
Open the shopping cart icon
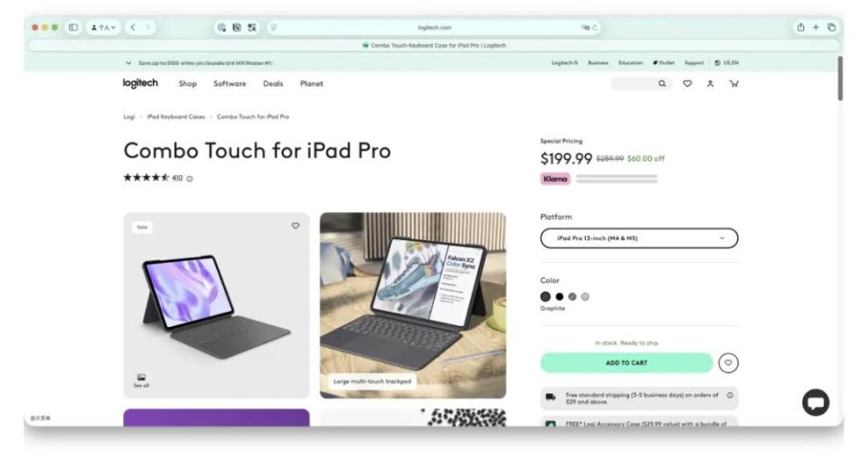(734, 83)
